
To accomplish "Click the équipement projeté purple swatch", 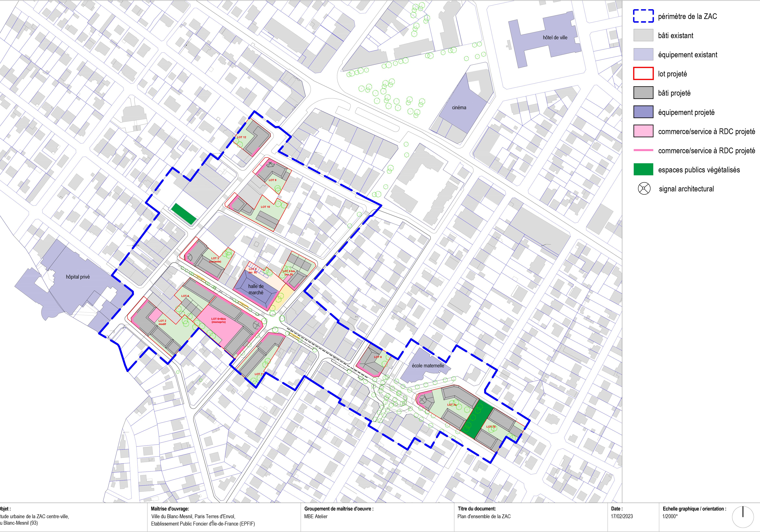I will tap(643, 112).
